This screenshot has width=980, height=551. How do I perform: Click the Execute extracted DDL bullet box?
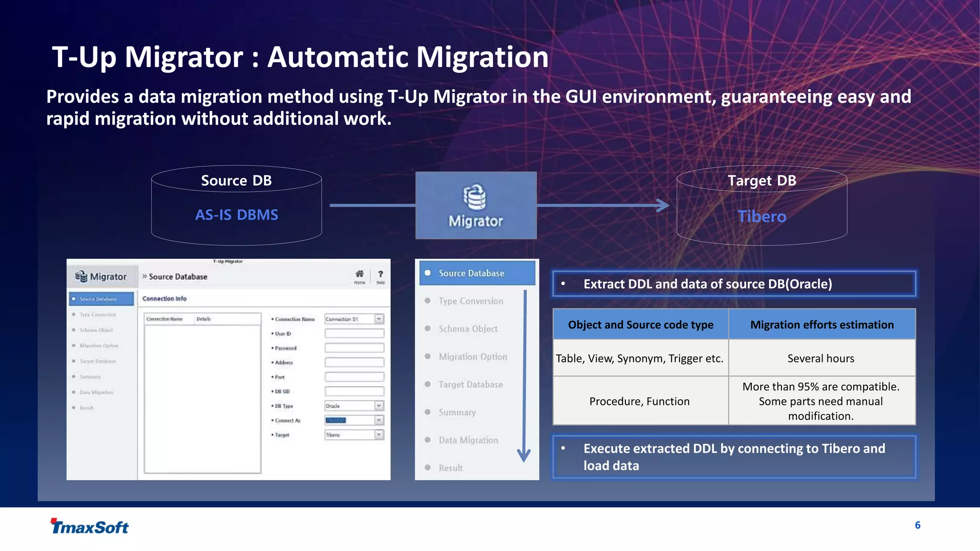[x=735, y=457]
